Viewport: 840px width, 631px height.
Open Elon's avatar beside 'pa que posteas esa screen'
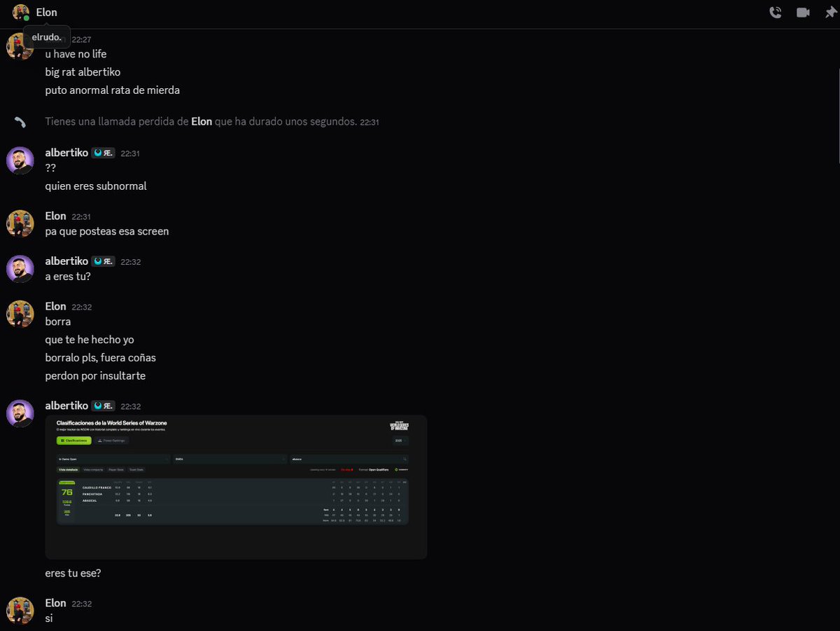pos(20,223)
